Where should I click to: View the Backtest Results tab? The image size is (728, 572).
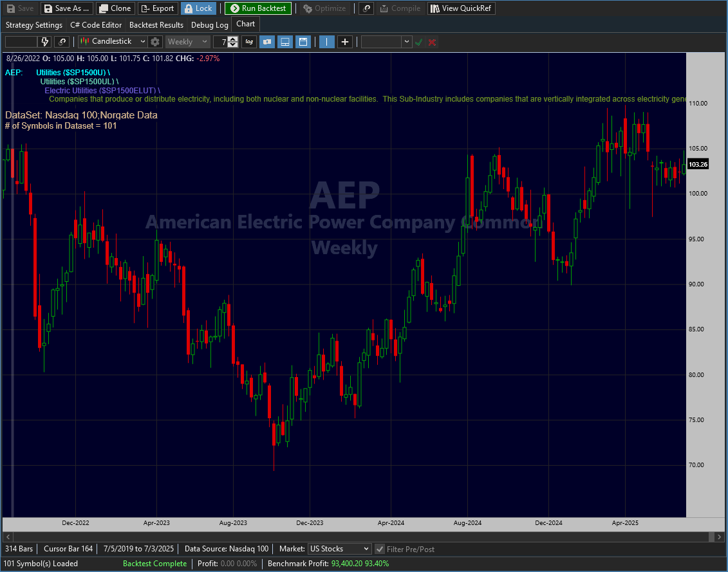tap(156, 25)
